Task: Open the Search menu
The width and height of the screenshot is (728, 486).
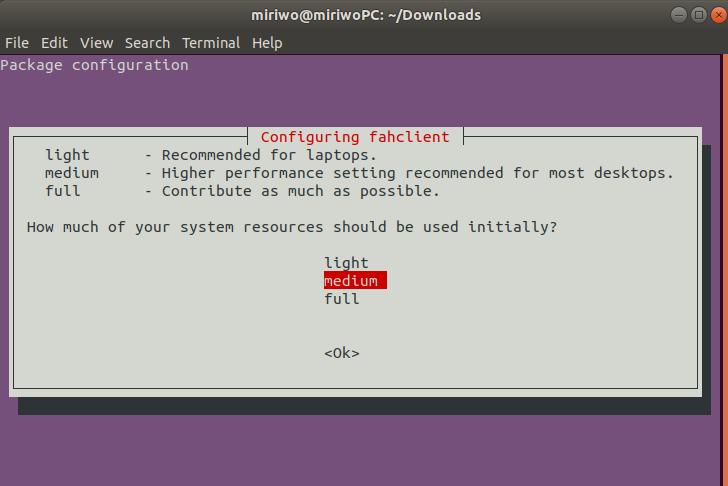Action: (147, 43)
